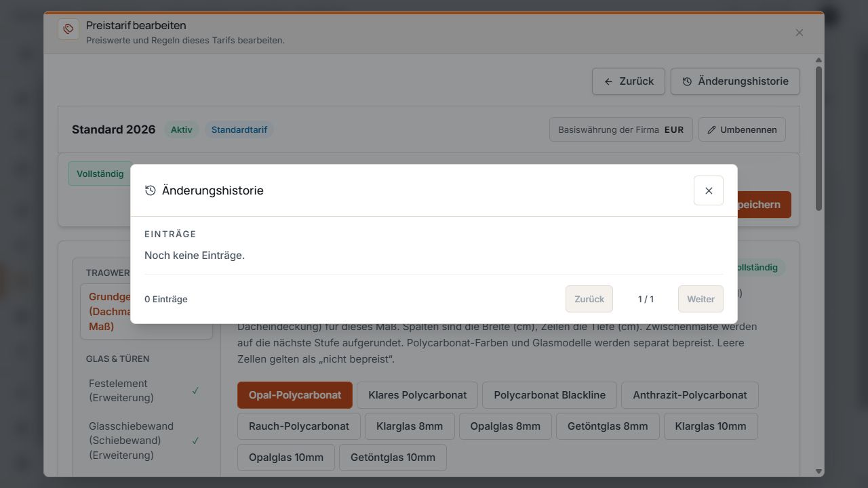The width and height of the screenshot is (868, 488).
Task: Open Änderungshistorie from the top toolbar button
Action: [x=735, y=81]
